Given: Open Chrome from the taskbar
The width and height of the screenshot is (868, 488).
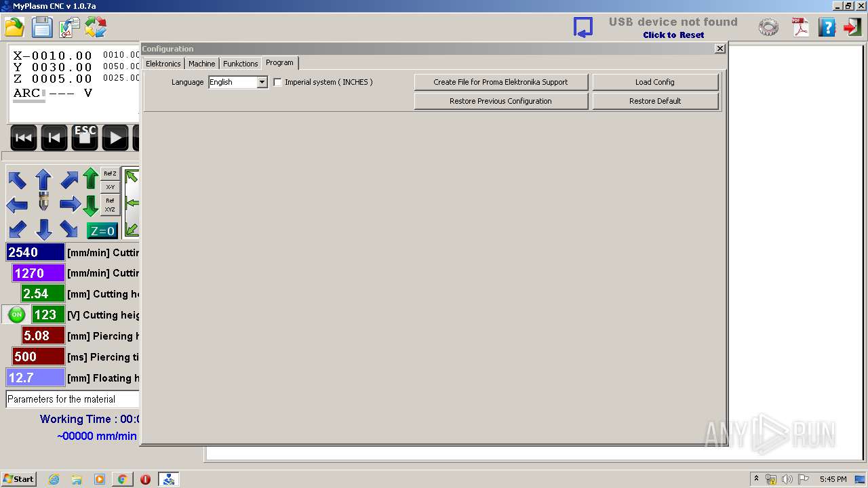Looking at the screenshot, I should pos(122,479).
